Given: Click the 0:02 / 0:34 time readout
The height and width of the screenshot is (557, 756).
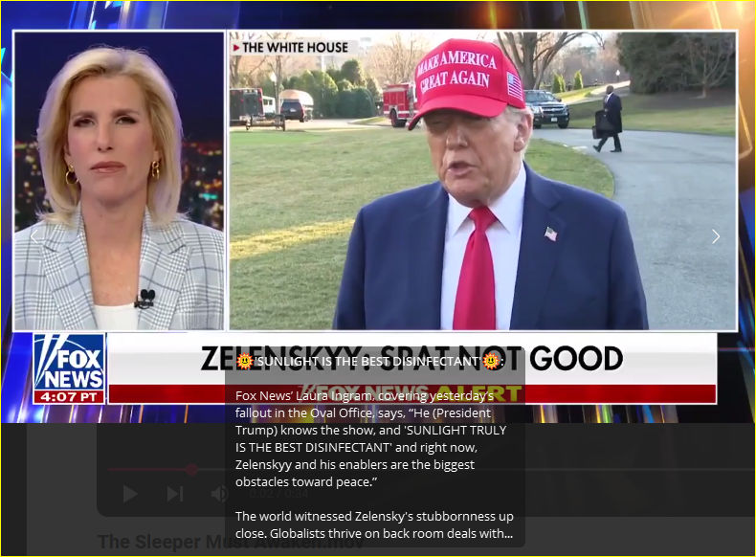Looking at the screenshot, I should [278, 494].
